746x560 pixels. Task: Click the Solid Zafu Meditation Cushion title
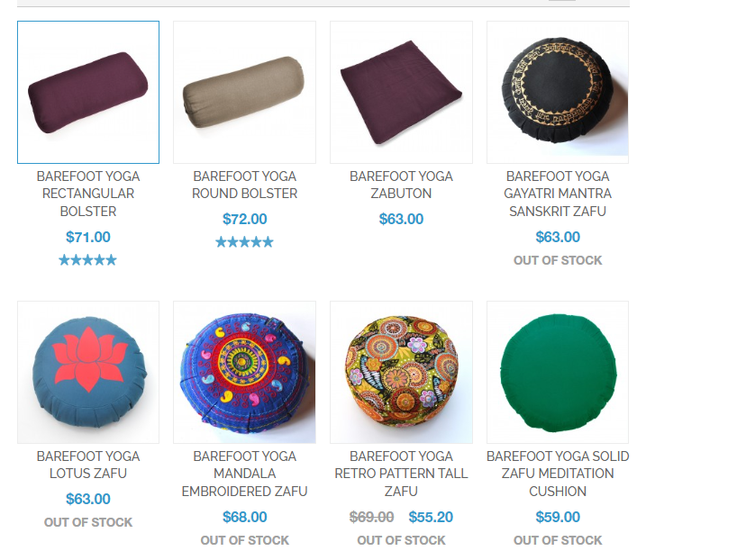[558, 474]
